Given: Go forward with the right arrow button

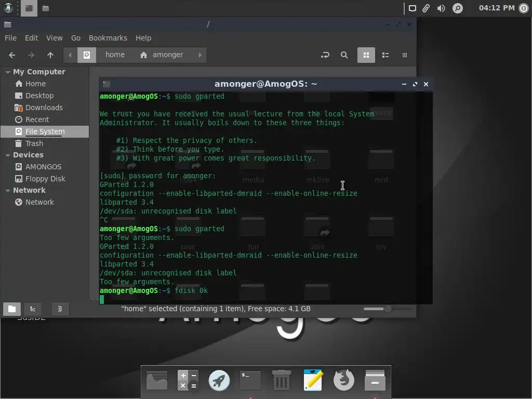Looking at the screenshot, I should point(31,55).
